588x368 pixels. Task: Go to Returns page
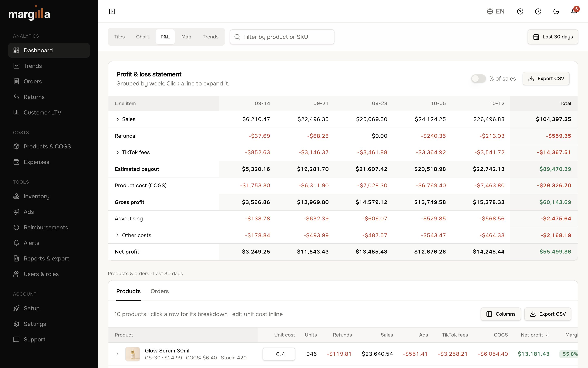49,97
